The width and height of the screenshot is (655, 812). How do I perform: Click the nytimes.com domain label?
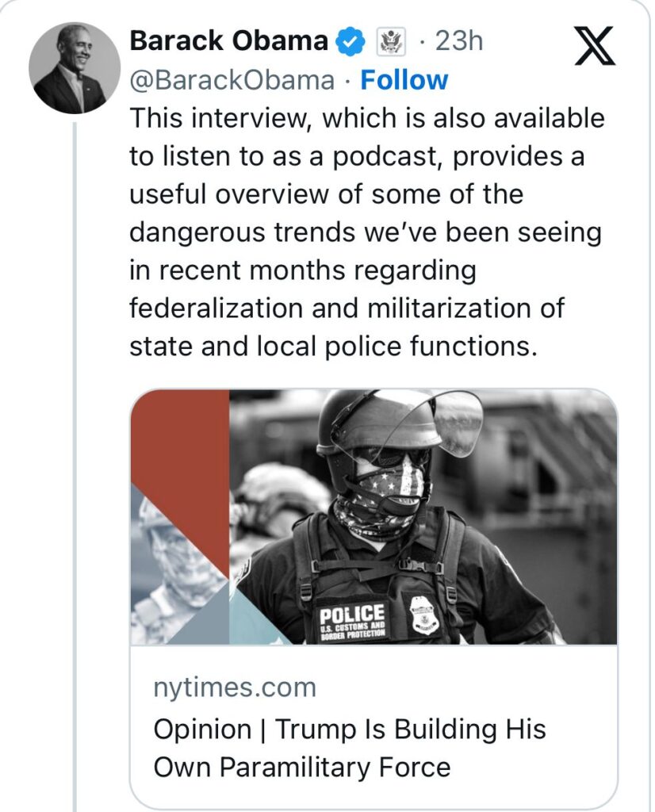[234, 687]
